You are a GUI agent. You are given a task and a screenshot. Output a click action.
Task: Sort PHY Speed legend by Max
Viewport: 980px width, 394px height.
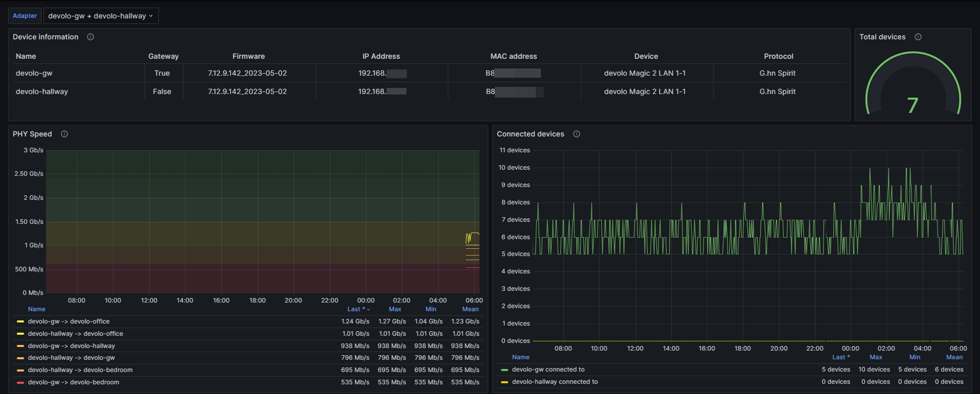395,309
